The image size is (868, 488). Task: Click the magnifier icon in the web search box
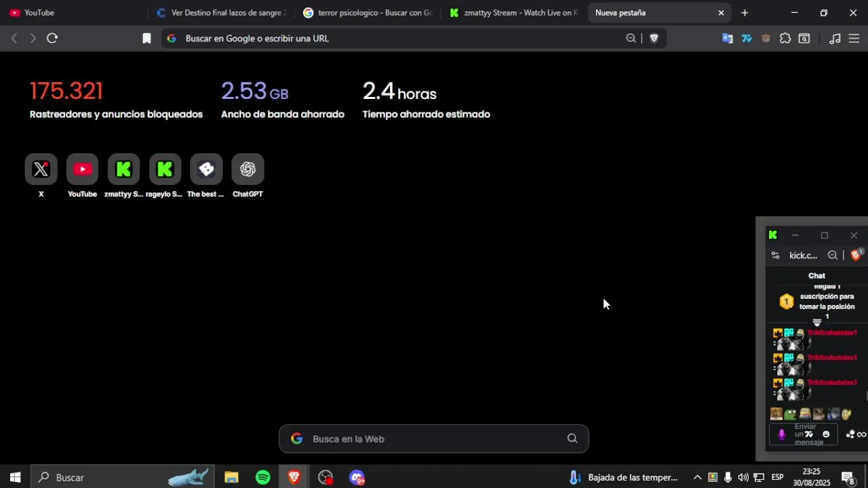click(572, 439)
